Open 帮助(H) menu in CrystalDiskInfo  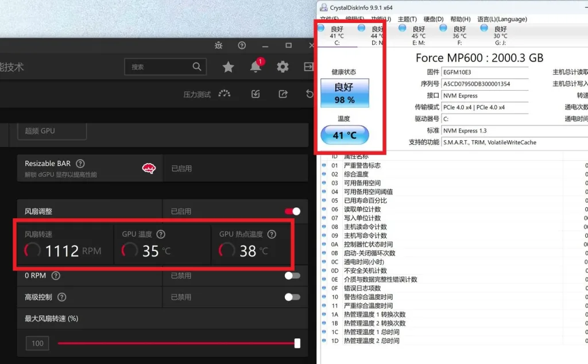[x=460, y=19]
